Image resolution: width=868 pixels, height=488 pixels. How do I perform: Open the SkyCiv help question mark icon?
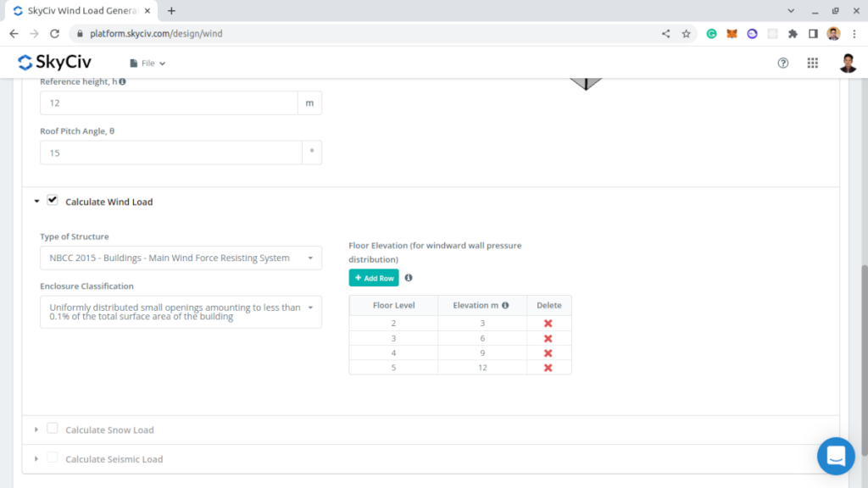pyautogui.click(x=783, y=63)
